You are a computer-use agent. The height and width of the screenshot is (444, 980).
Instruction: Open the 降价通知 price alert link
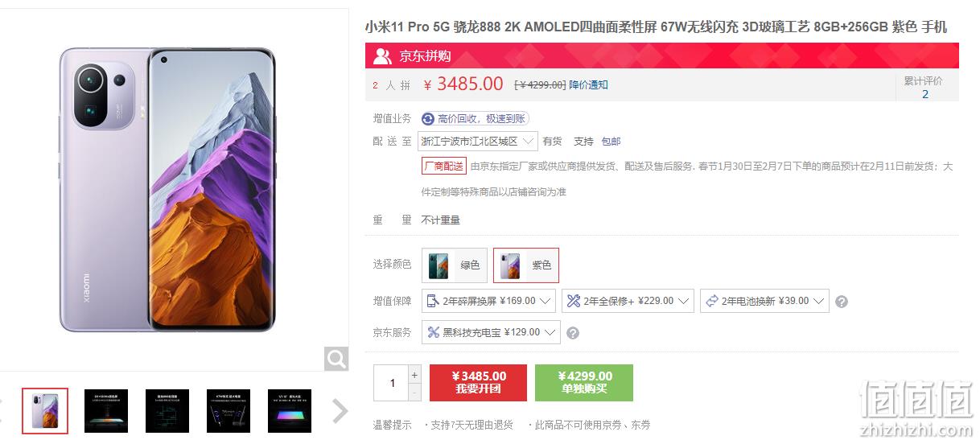pos(588,84)
